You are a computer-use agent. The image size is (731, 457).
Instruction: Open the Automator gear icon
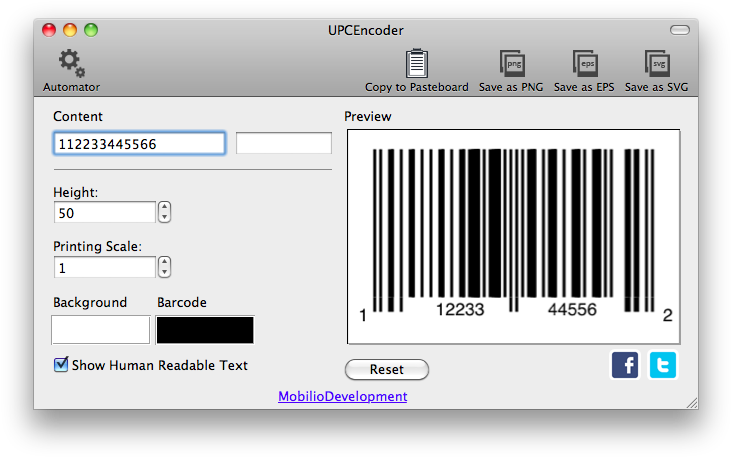(x=71, y=63)
